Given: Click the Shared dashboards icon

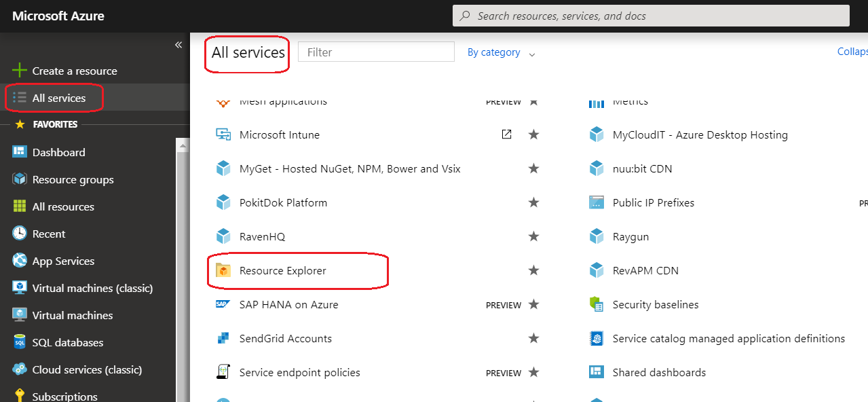Looking at the screenshot, I should tap(597, 373).
